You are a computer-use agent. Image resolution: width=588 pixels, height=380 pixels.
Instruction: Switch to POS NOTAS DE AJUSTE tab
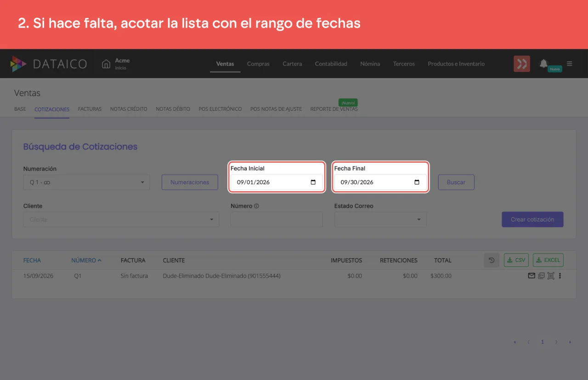[x=276, y=109]
